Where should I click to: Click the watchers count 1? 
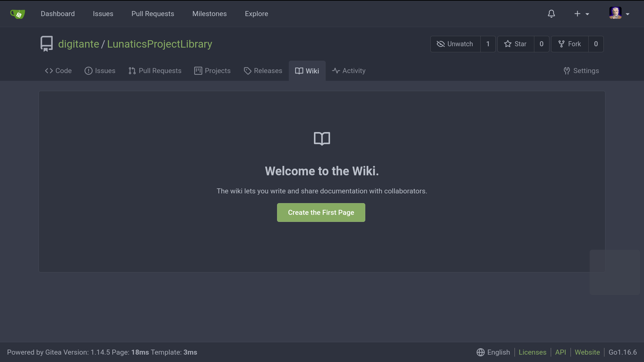[488, 44]
